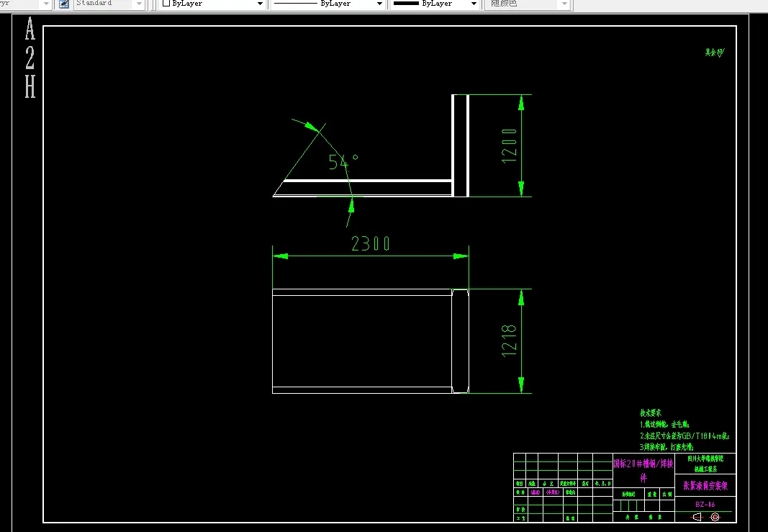Open the ByLayer linetype control dropdown

(327, 4)
